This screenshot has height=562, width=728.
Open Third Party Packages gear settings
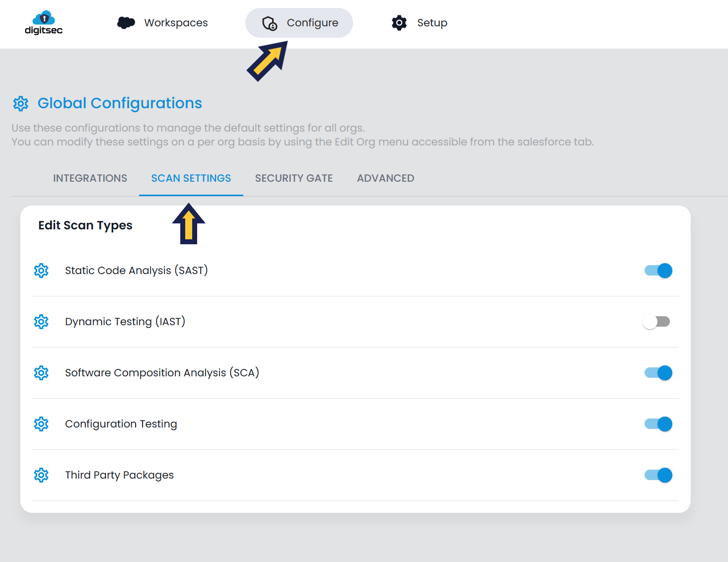click(41, 475)
